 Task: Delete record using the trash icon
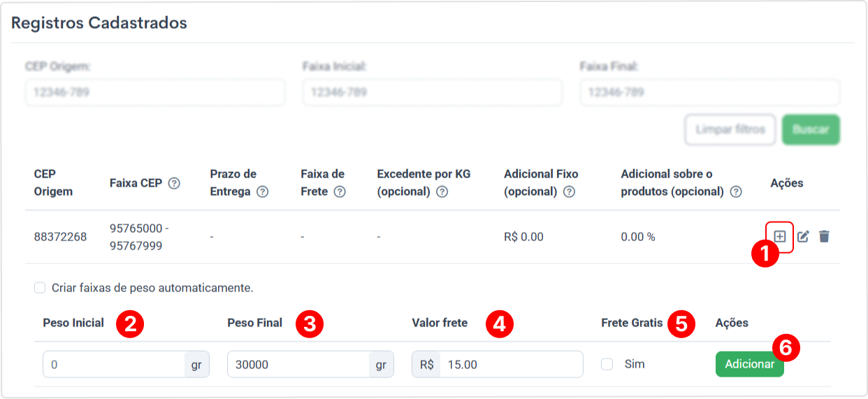[x=824, y=236]
